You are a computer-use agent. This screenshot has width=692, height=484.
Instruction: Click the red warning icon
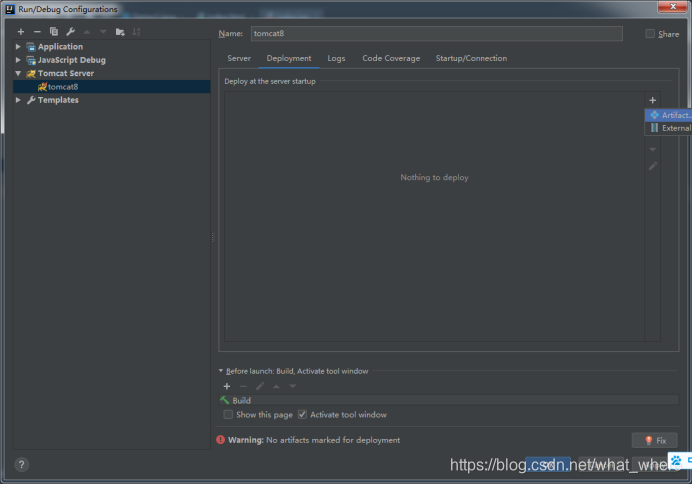(221, 439)
